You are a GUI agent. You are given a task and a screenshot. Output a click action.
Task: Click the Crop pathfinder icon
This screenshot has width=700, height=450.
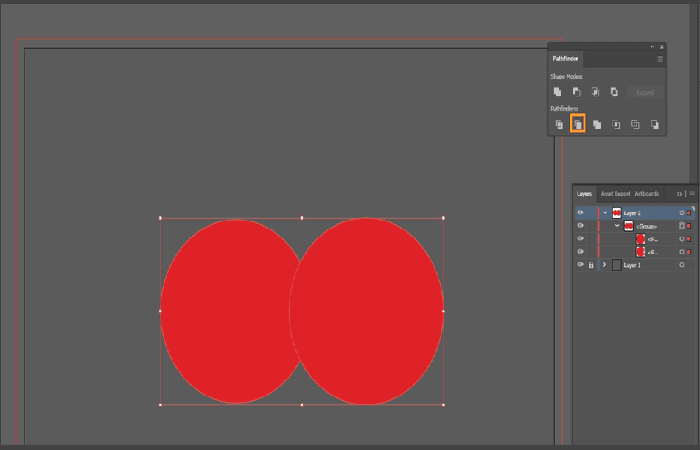pyautogui.click(x=616, y=125)
